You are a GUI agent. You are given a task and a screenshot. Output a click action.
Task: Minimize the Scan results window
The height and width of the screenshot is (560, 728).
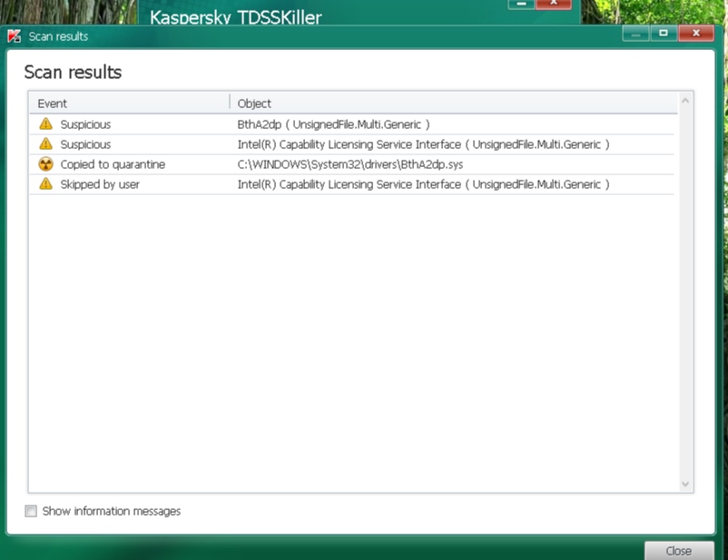(x=635, y=34)
